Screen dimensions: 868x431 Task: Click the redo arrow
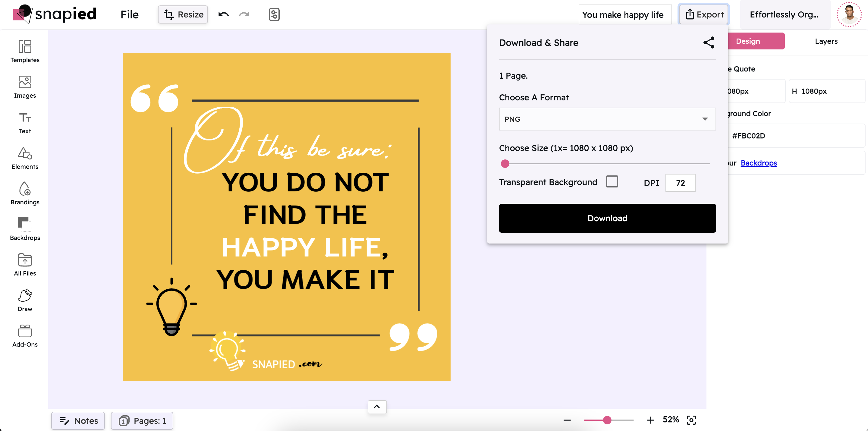coord(244,14)
